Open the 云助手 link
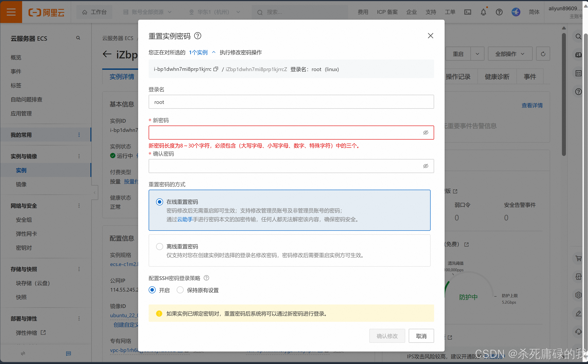588x364 pixels. tap(185, 219)
